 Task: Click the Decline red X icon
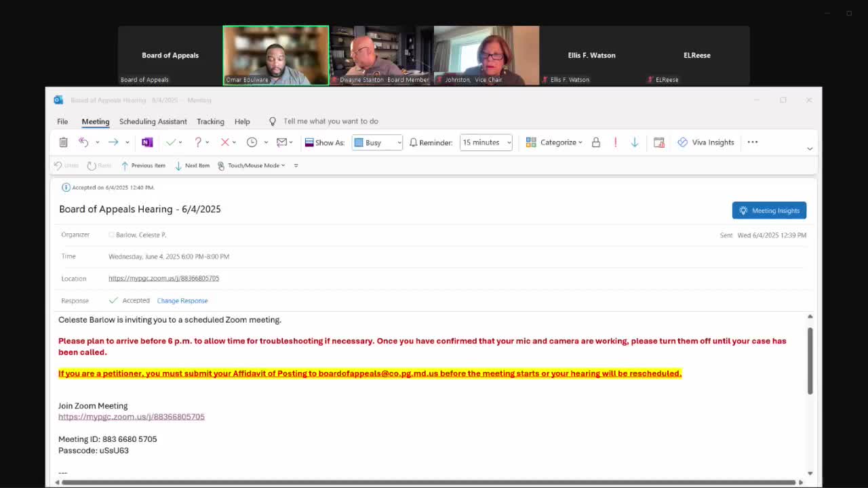[x=225, y=142]
